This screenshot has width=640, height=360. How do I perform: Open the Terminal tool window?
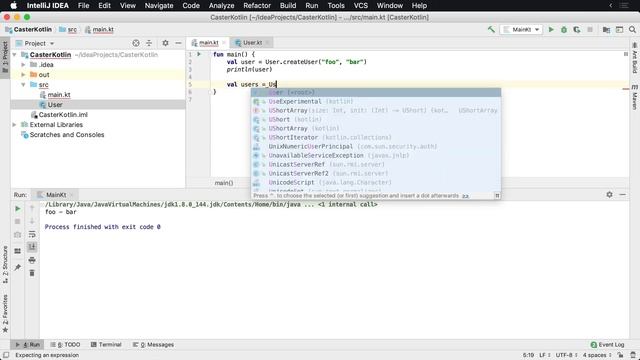click(x=106, y=344)
